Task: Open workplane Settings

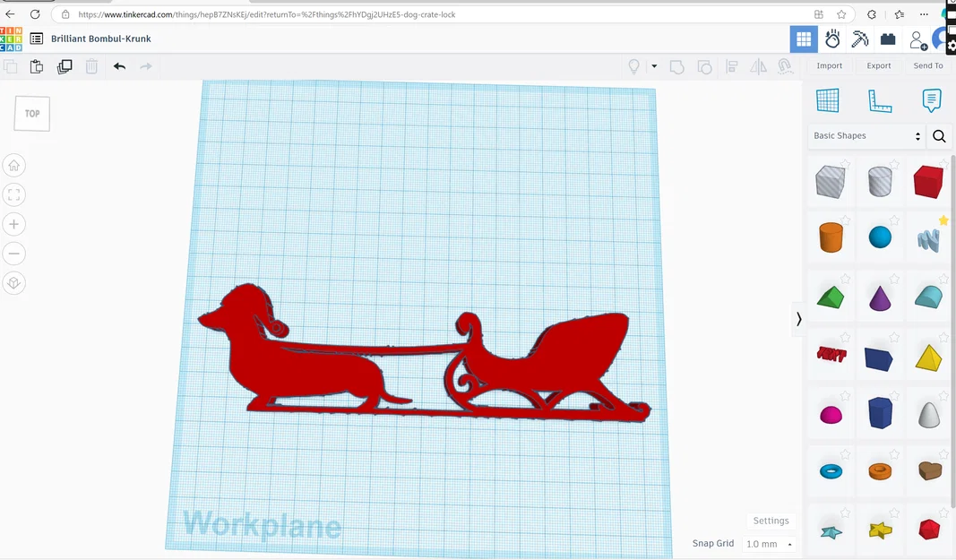Action: point(771,521)
